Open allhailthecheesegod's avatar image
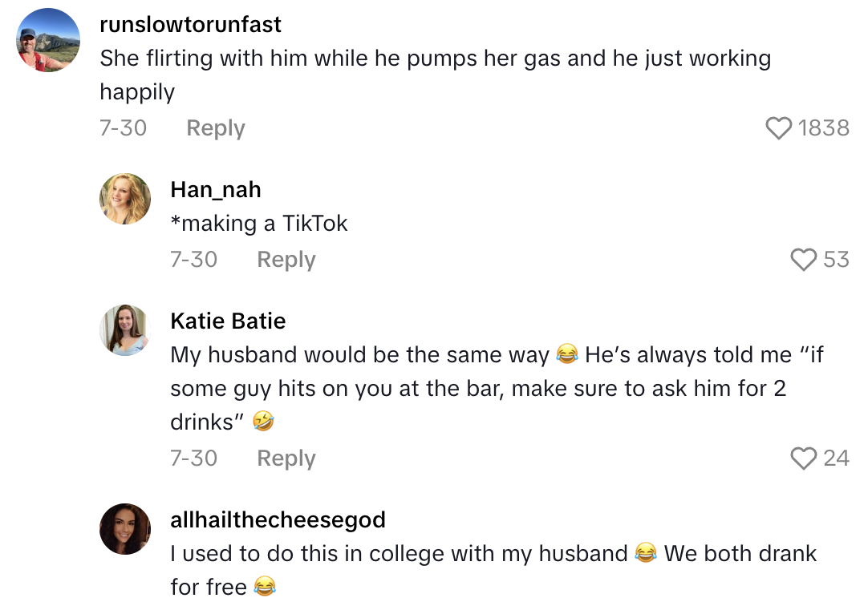Screen dimensions: 868x606 click(125, 528)
